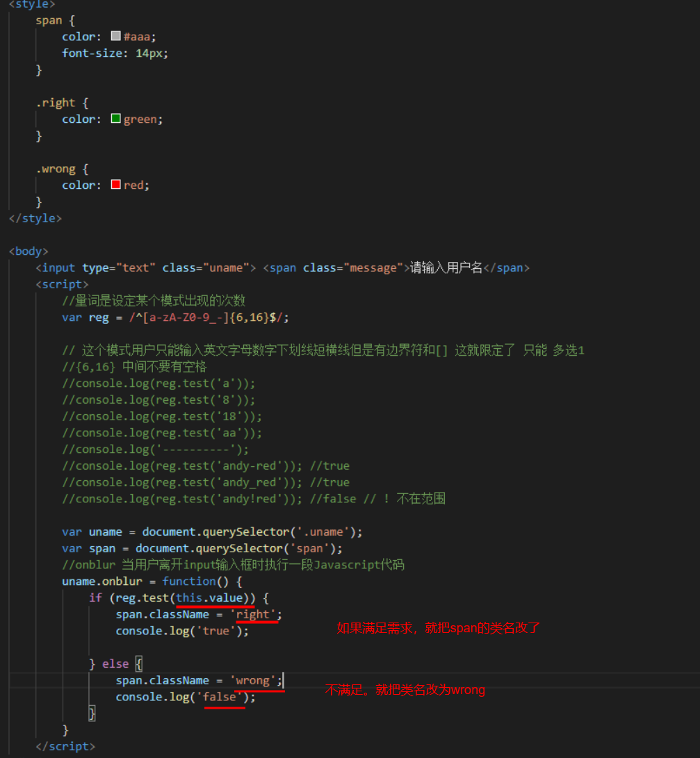Click the 'wrong' string in span.className

coord(253,680)
